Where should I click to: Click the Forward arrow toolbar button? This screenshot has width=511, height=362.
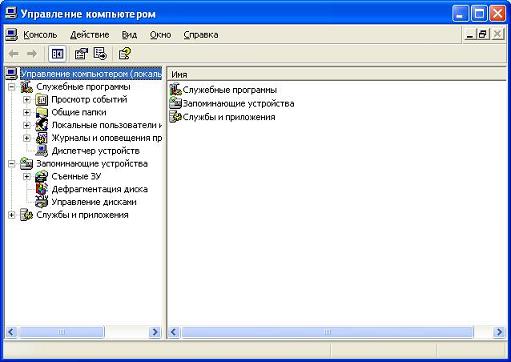[x=32, y=54]
